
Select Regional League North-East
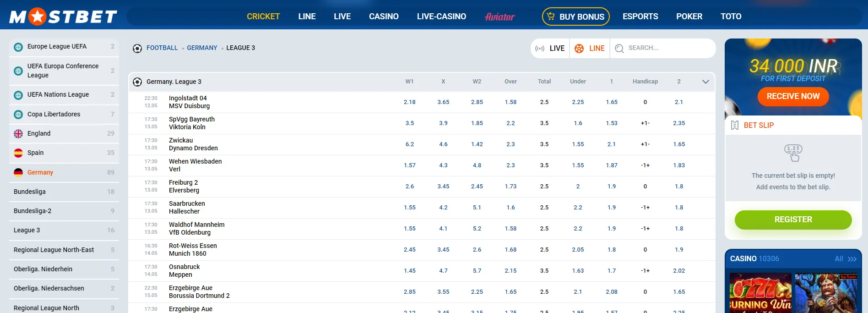64,250
